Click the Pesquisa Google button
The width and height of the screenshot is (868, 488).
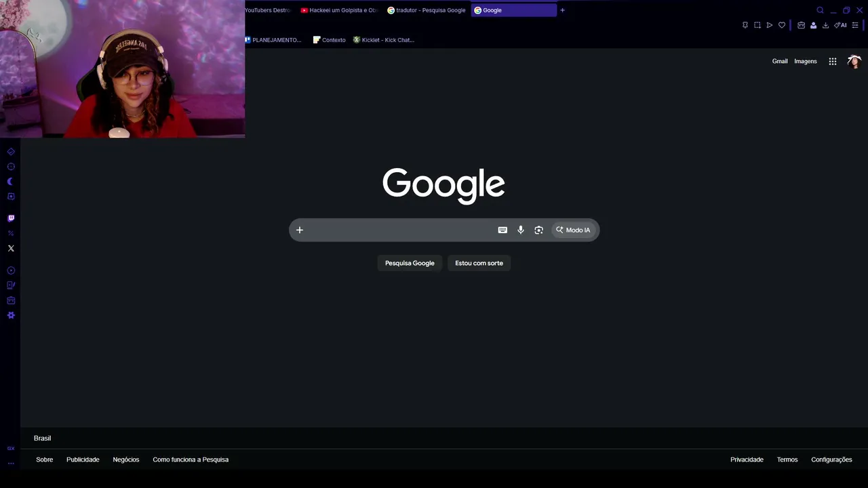pyautogui.click(x=410, y=263)
